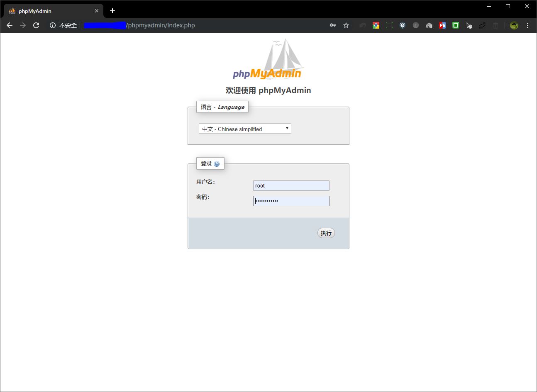This screenshot has height=392, width=537.
Task: Click inside the 用户名 username field
Action: click(x=291, y=185)
